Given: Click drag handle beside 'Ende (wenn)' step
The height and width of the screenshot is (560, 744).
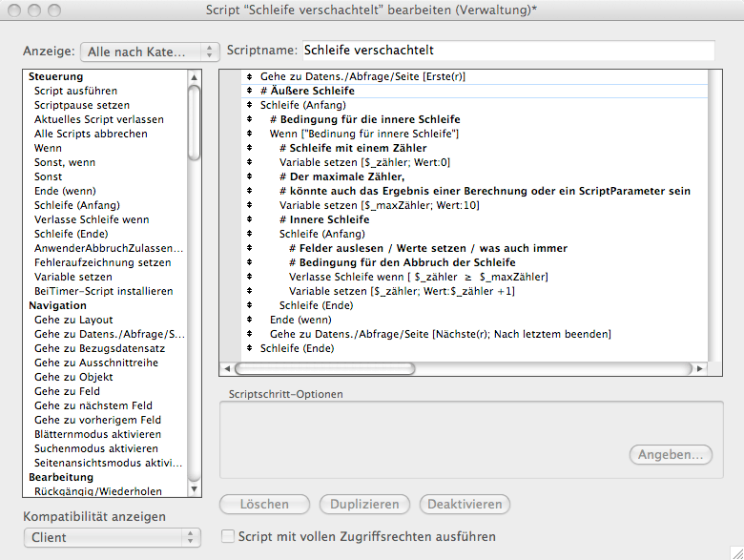Looking at the screenshot, I should (x=250, y=320).
